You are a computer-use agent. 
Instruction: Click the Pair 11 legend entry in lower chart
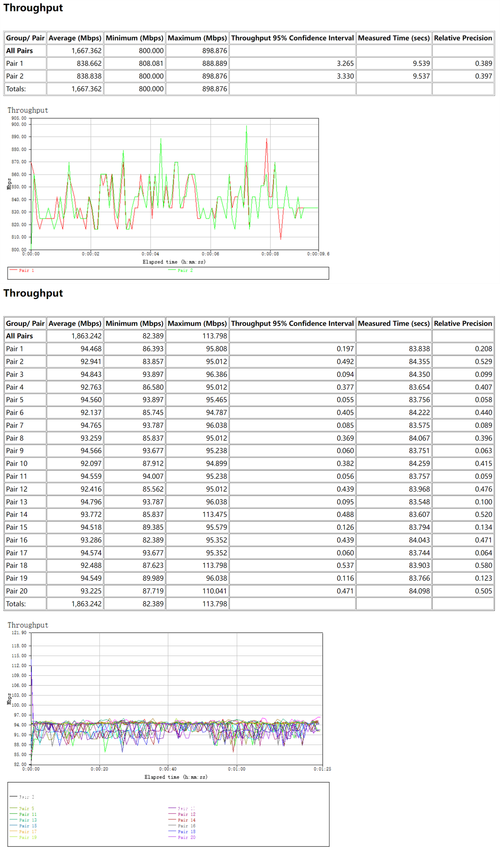[23, 814]
